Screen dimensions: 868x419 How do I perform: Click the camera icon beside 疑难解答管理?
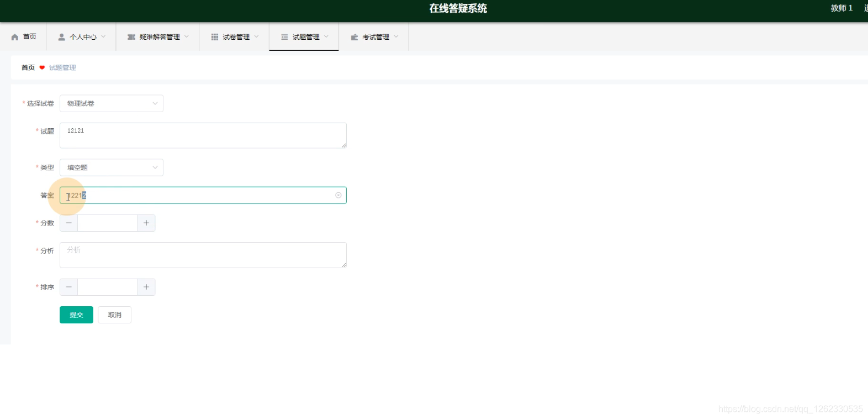tap(131, 37)
